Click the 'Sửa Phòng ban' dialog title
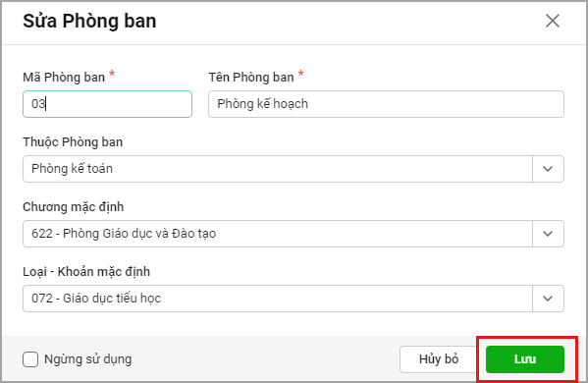 pos(89,21)
